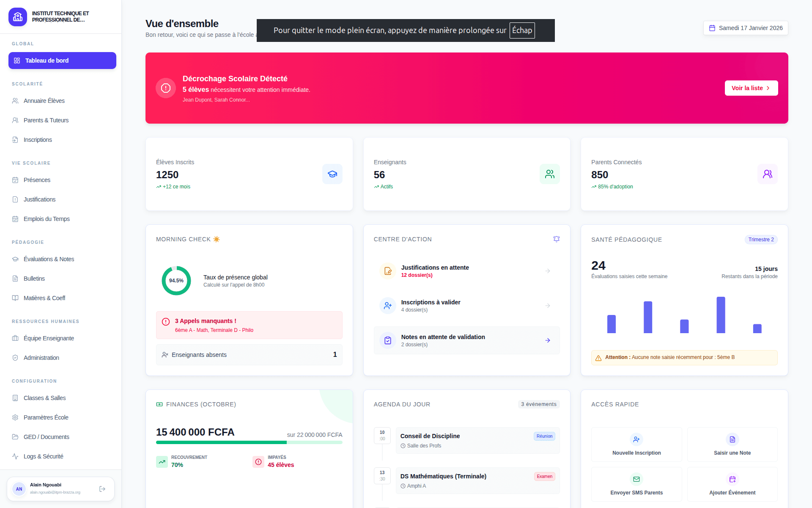
Task: Select Paramètres École in sidebar
Action: pos(46,417)
